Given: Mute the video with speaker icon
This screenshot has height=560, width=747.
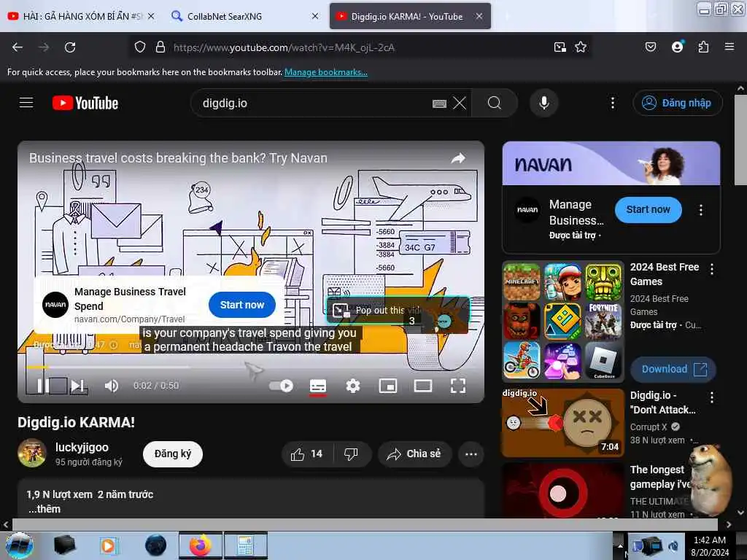Looking at the screenshot, I should tap(112, 386).
